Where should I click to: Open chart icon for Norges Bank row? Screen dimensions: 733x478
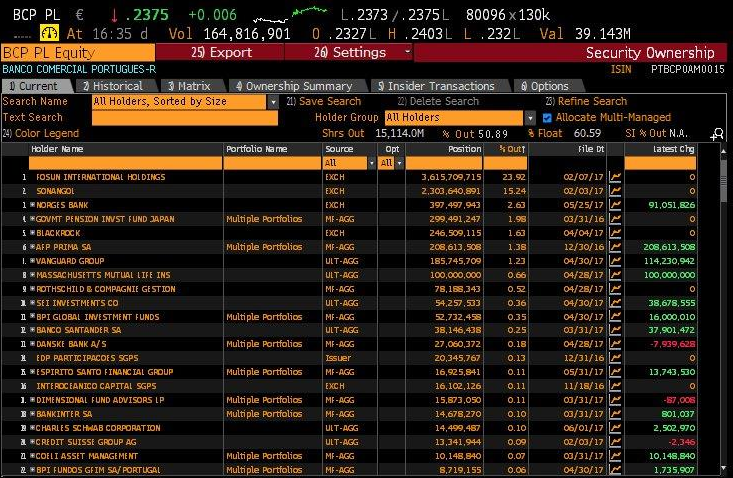(x=615, y=205)
